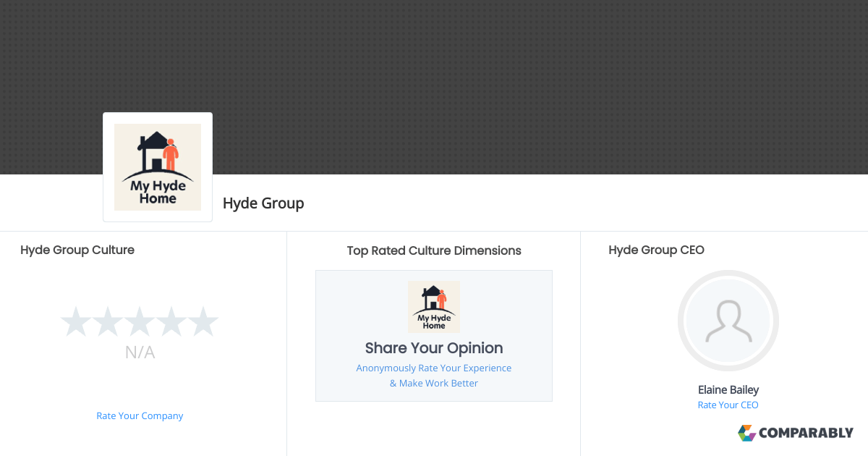
Task: Click the Hyde Group CEO section heading
Action: click(656, 250)
